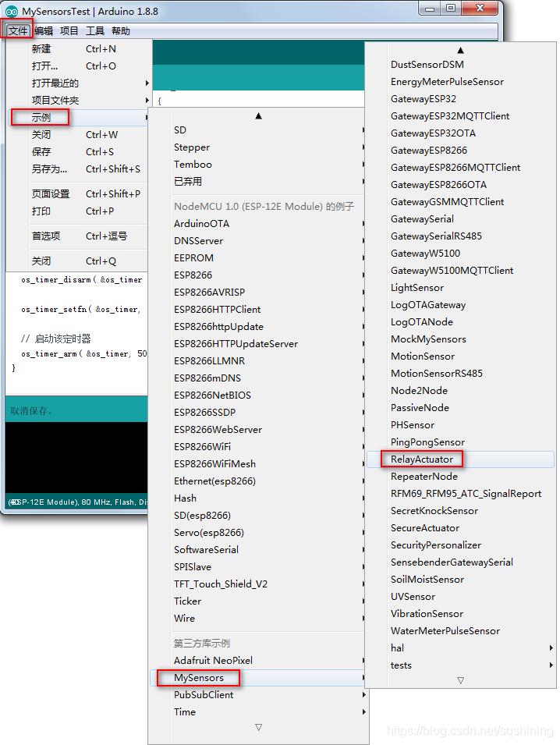This screenshot has height=745, width=560.
Task: Open GatewayESP8266MQTTClient example
Action: coord(460,168)
